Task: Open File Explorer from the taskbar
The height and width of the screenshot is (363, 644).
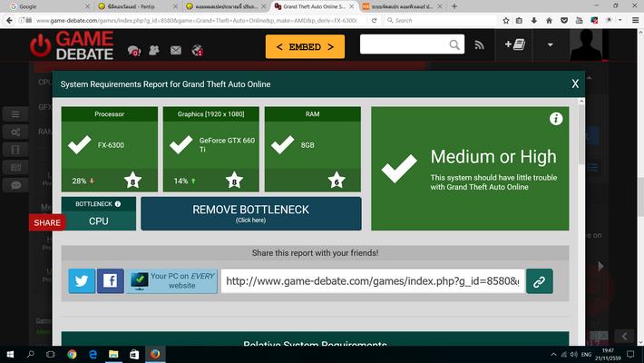Action: point(113,354)
